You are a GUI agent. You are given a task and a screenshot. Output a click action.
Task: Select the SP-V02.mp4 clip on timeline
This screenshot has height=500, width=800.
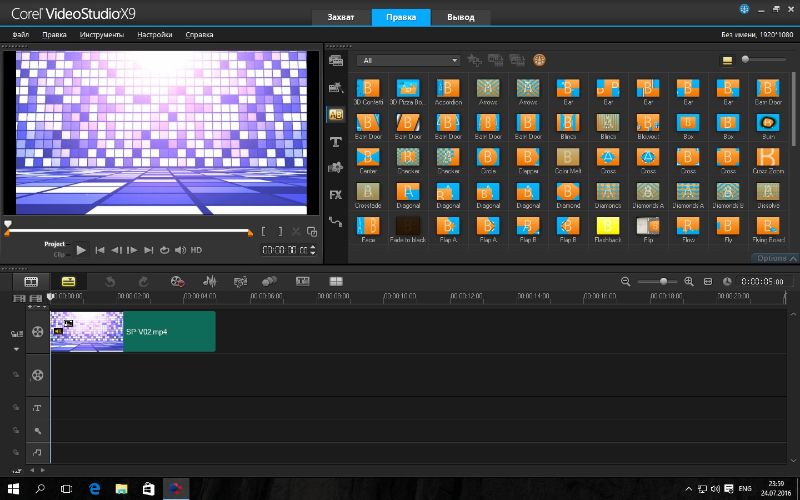click(133, 332)
